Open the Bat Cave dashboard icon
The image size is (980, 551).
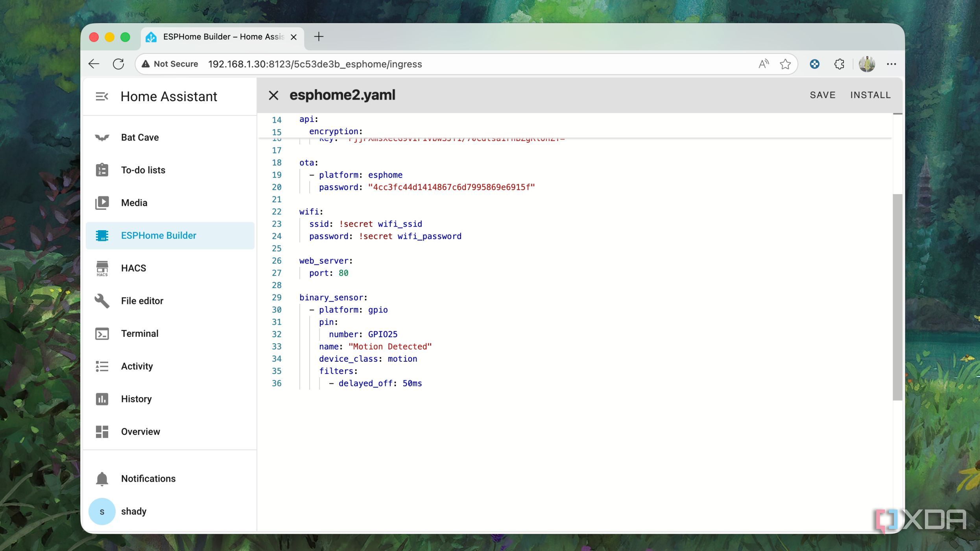click(102, 137)
